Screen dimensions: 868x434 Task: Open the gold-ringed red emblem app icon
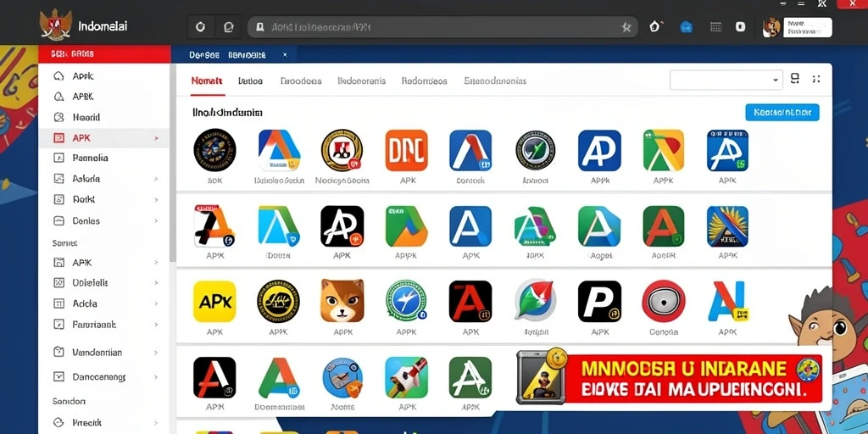click(x=342, y=150)
